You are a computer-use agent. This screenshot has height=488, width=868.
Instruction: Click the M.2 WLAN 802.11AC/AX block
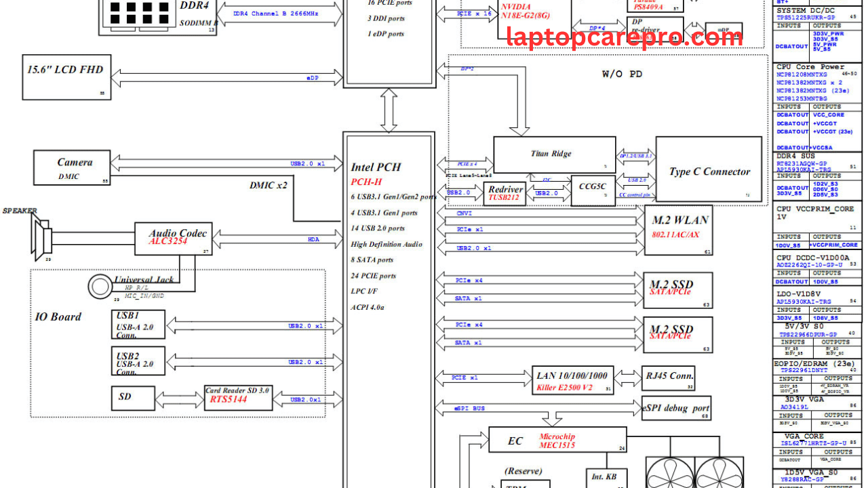point(678,230)
